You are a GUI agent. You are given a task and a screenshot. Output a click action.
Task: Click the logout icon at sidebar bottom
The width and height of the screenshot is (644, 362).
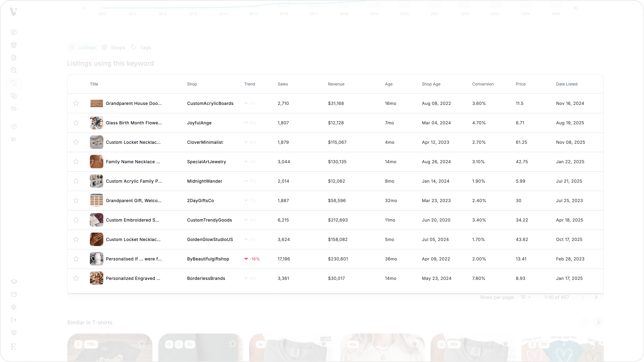point(14,320)
